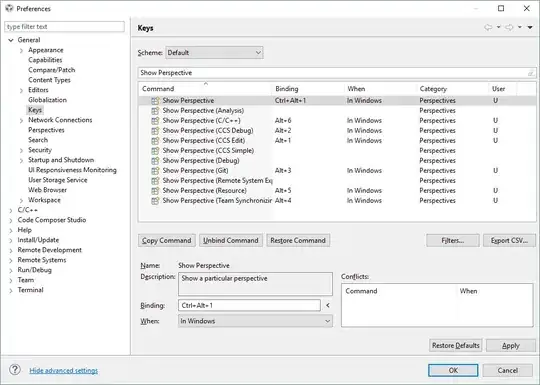
Task: Collapse the General tree node
Action: coord(11,40)
